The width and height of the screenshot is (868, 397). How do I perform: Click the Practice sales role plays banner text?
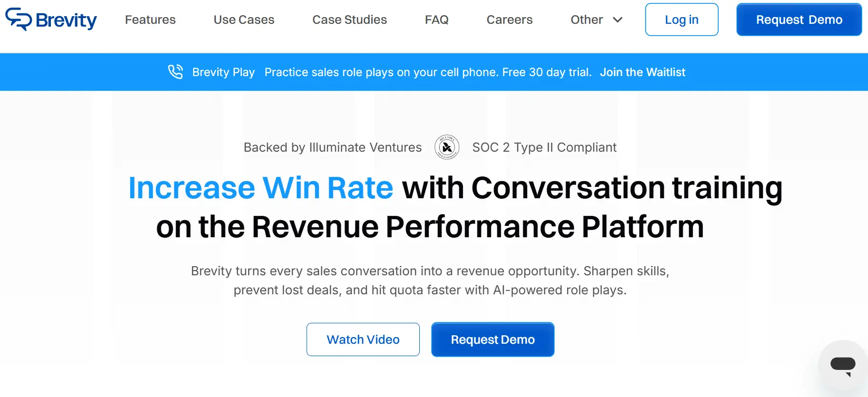point(428,72)
